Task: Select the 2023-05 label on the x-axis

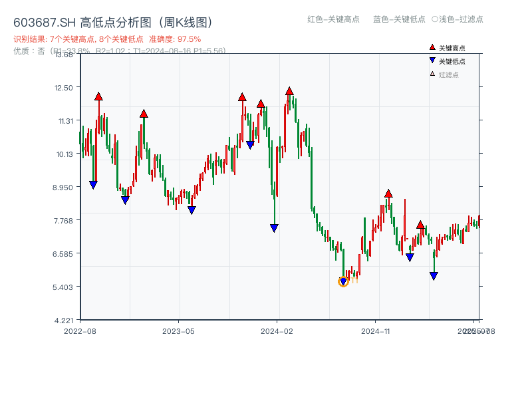Action: 178,330
